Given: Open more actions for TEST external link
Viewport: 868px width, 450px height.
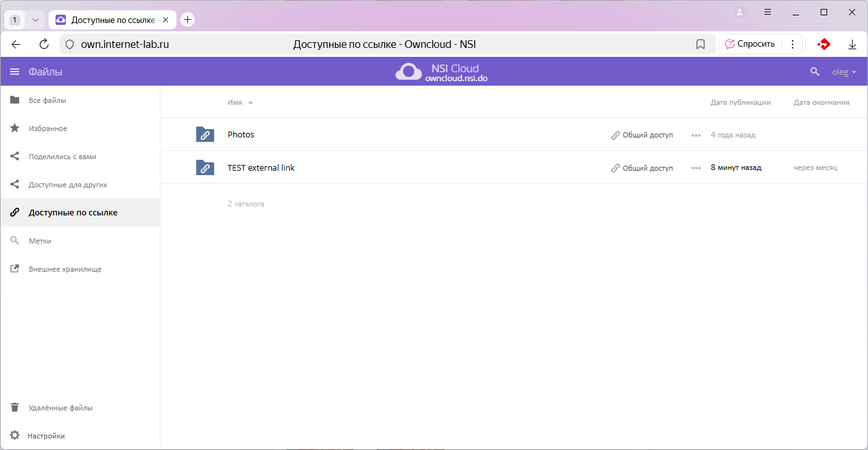Looking at the screenshot, I should 696,168.
